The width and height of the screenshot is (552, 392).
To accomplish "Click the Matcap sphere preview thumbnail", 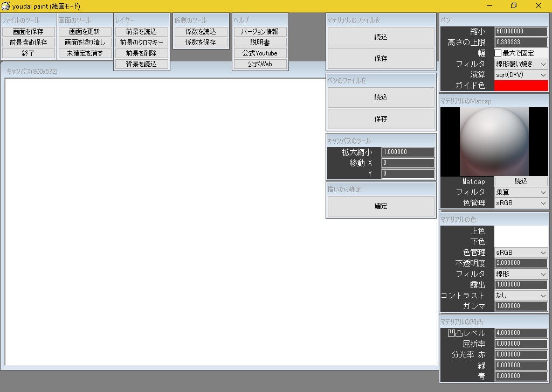I will [x=494, y=142].
